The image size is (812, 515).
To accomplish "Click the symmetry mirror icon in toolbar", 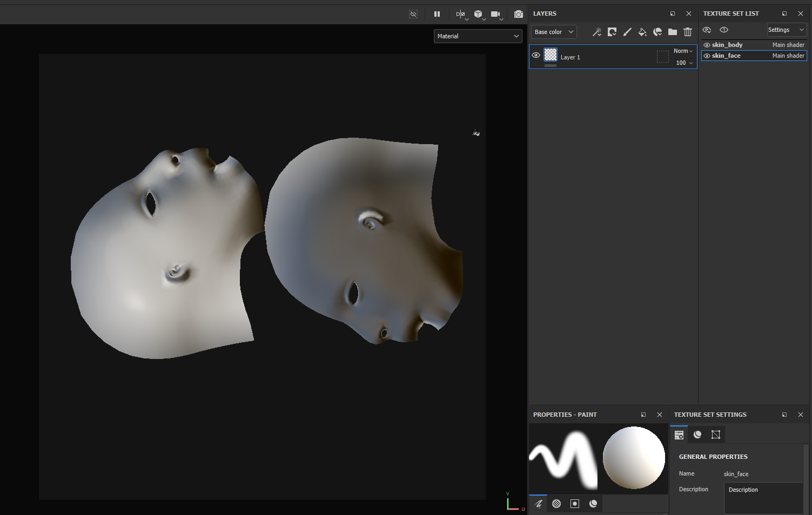I will click(460, 14).
